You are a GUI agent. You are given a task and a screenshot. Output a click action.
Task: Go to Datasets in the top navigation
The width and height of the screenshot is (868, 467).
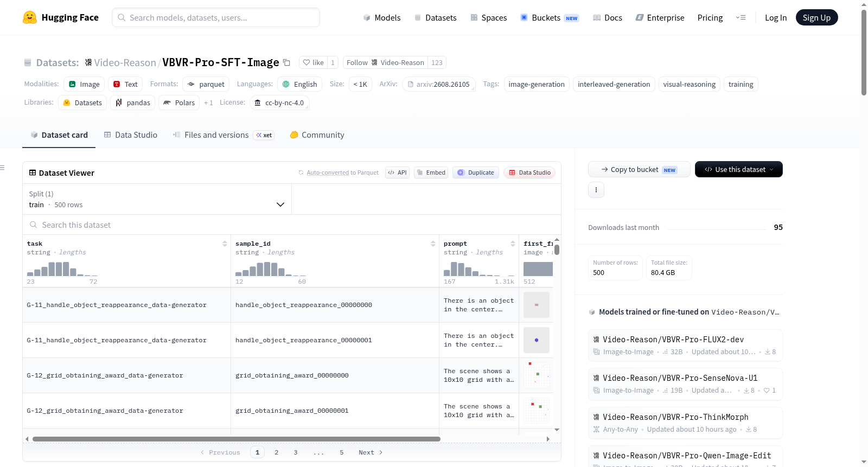[x=435, y=17]
